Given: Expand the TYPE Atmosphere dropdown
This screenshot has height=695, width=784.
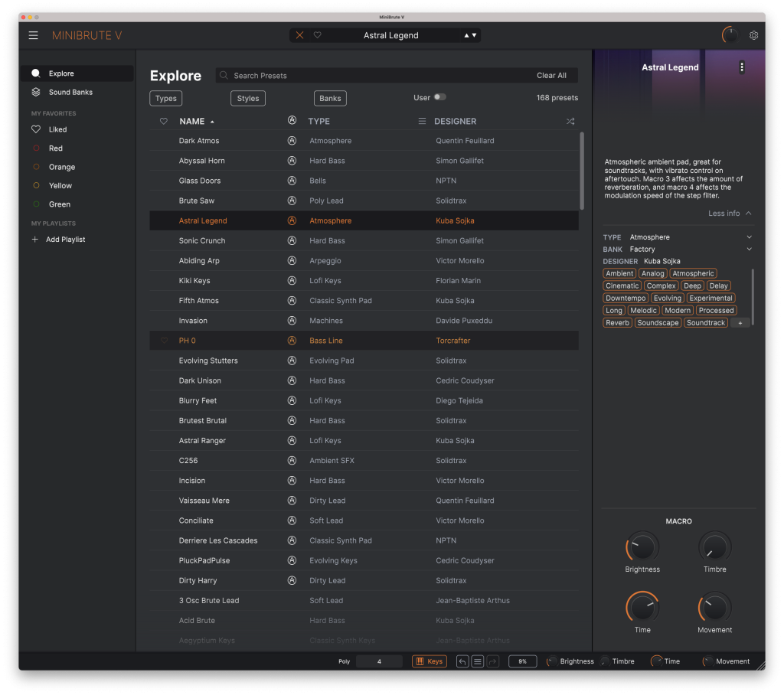Looking at the screenshot, I should tap(749, 237).
